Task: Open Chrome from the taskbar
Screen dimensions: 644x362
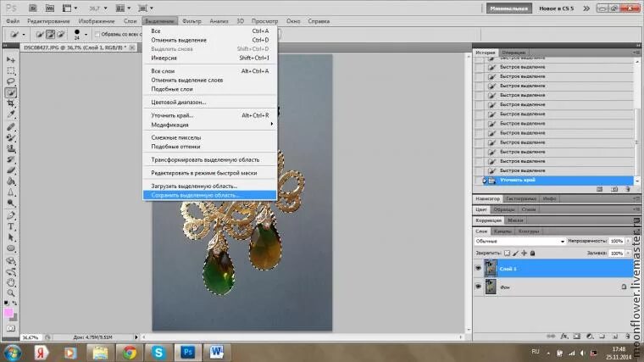Action: [129, 353]
